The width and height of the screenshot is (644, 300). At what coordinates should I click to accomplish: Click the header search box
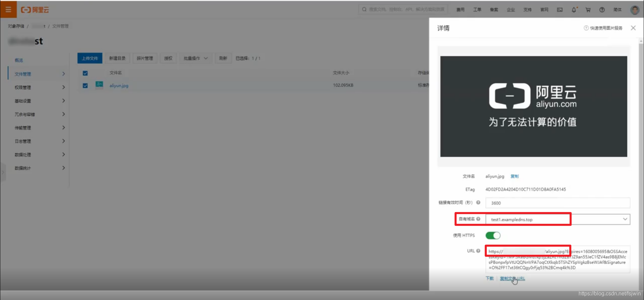tap(403, 9)
